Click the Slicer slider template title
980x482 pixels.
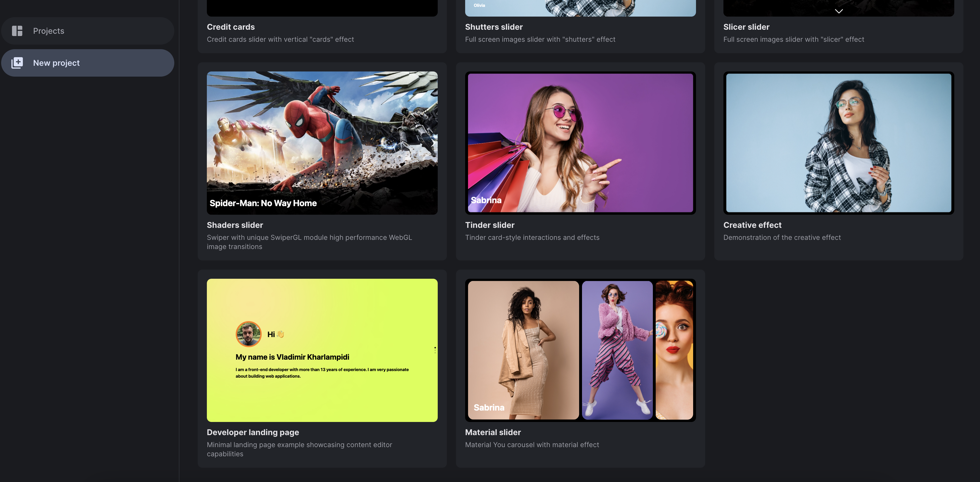click(x=746, y=27)
